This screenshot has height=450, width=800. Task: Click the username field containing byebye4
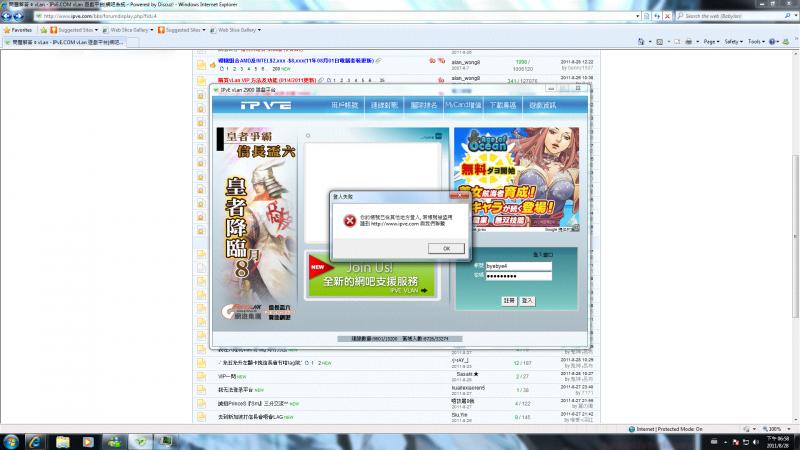point(518,265)
